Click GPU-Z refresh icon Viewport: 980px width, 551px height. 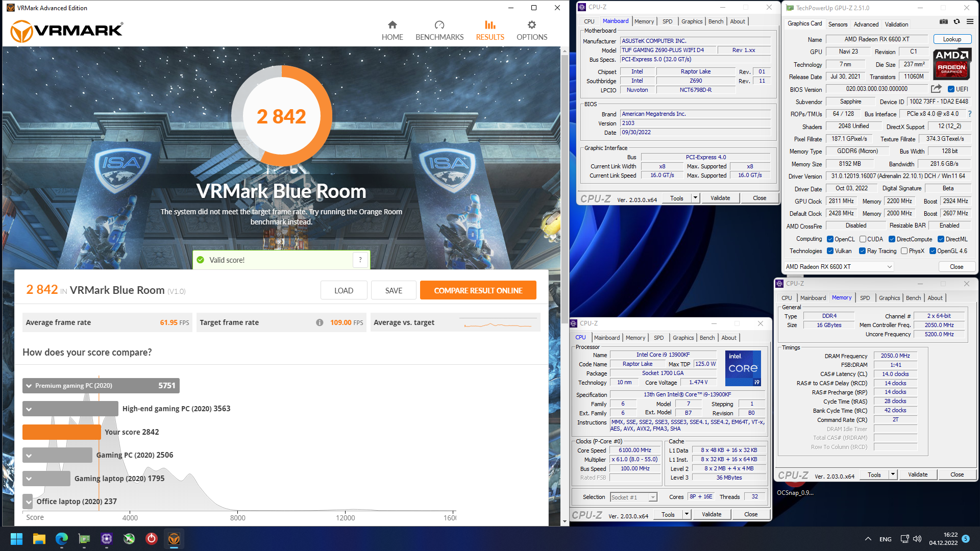tap(957, 22)
